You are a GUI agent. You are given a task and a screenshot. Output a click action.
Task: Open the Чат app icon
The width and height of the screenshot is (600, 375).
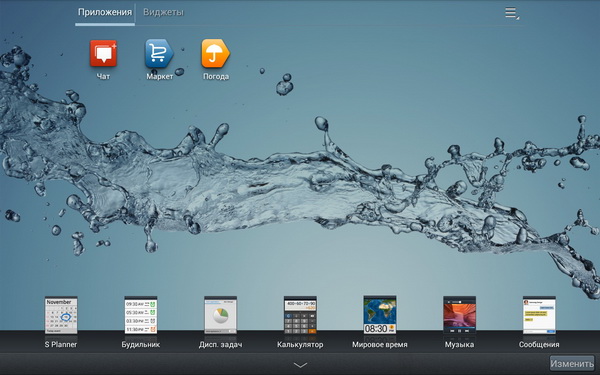coord(103,53)
